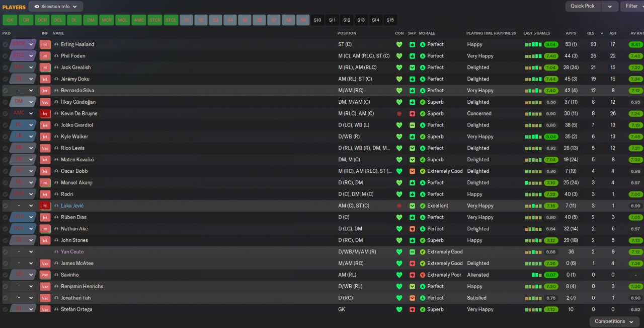Open the Selection Info view dropdown

pos(56,7)
